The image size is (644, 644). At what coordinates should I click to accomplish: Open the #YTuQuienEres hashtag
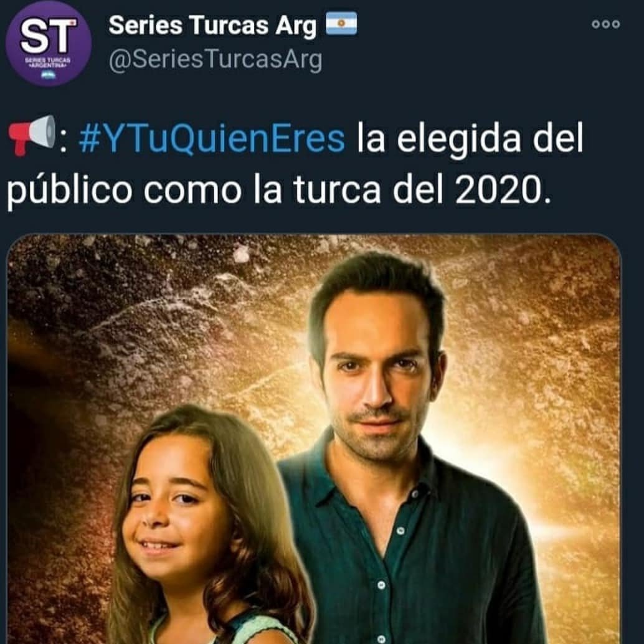[212, 138]
